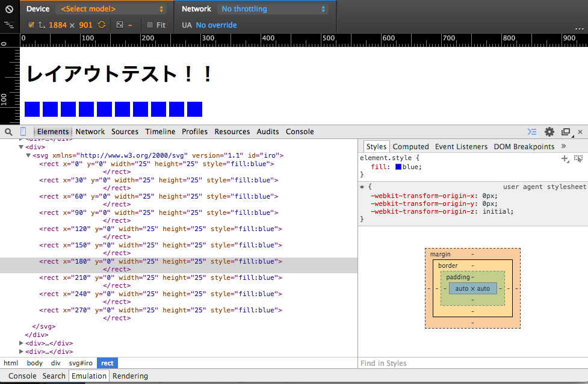Image resolution: width=588 pixels, height=384 pixels.
Task: Add new style rule plus icon
Action: 565,159
